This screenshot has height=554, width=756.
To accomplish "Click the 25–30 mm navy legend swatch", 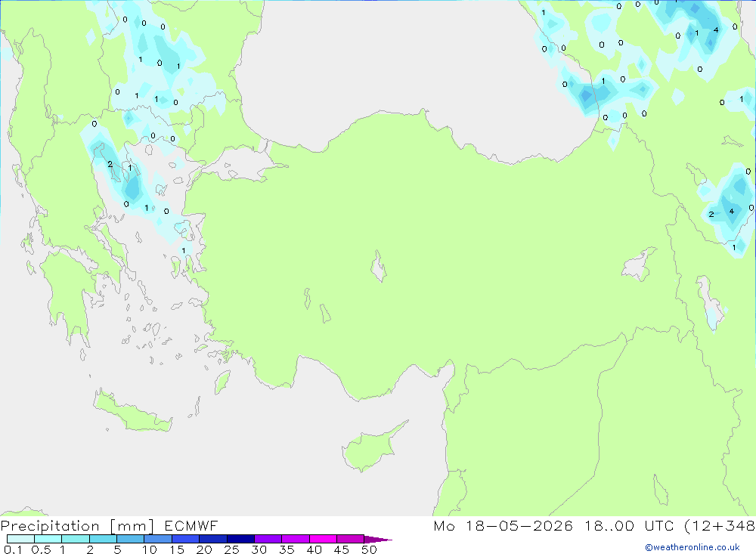I will [x=240, y=539].
